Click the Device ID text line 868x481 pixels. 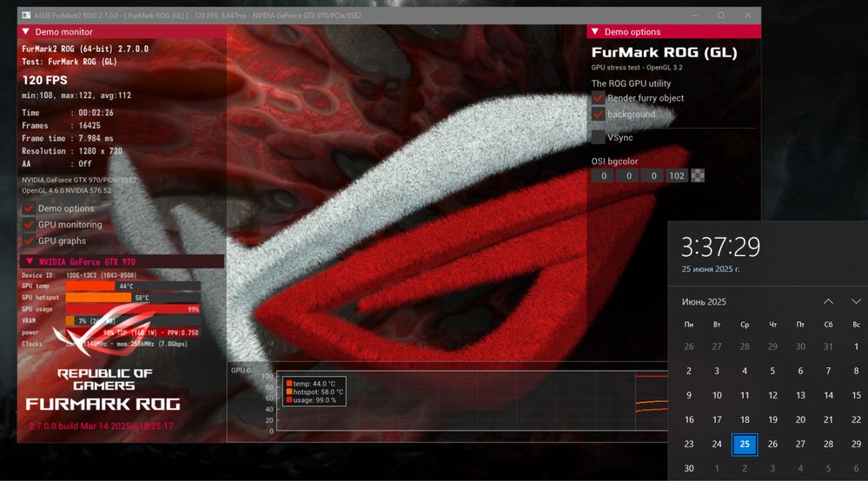(x=79, y=274)
